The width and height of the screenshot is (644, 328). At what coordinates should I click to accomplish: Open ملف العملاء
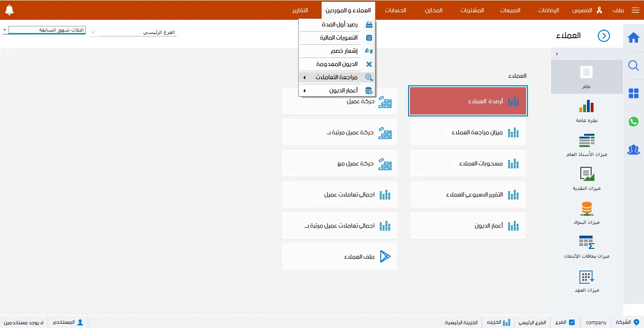click(339, 256)
